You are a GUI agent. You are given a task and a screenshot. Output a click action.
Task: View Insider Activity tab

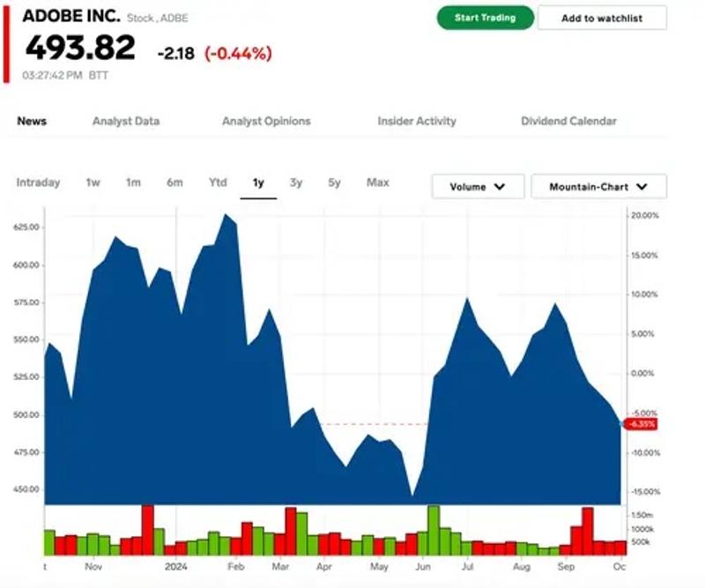tap(417, 121)
